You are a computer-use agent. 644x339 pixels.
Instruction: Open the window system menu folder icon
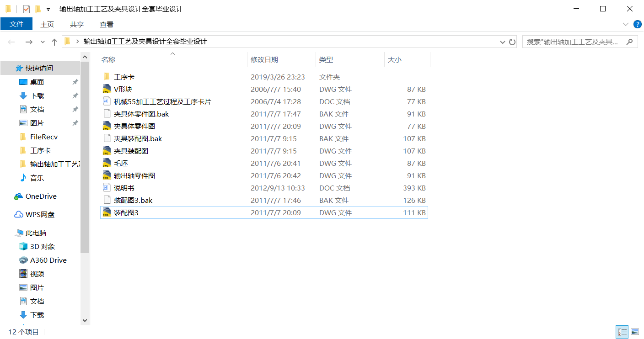[8, 9]
